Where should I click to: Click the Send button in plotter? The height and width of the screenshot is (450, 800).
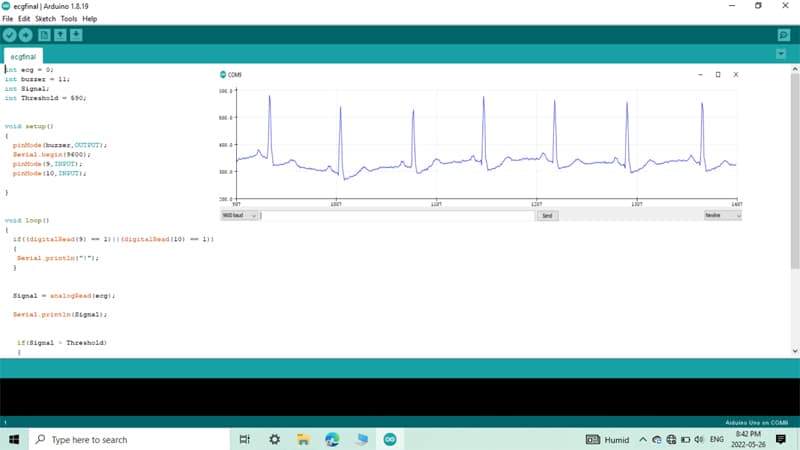547,215
